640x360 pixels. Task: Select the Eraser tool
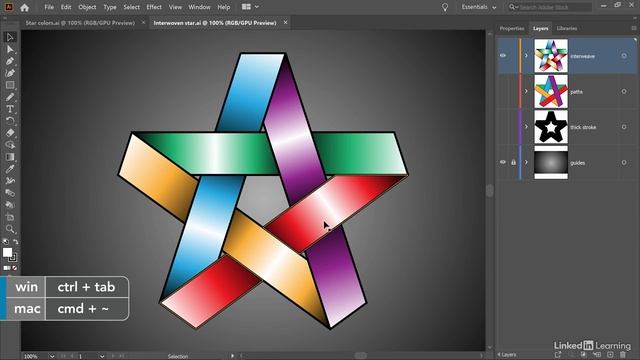click(10, 133)
